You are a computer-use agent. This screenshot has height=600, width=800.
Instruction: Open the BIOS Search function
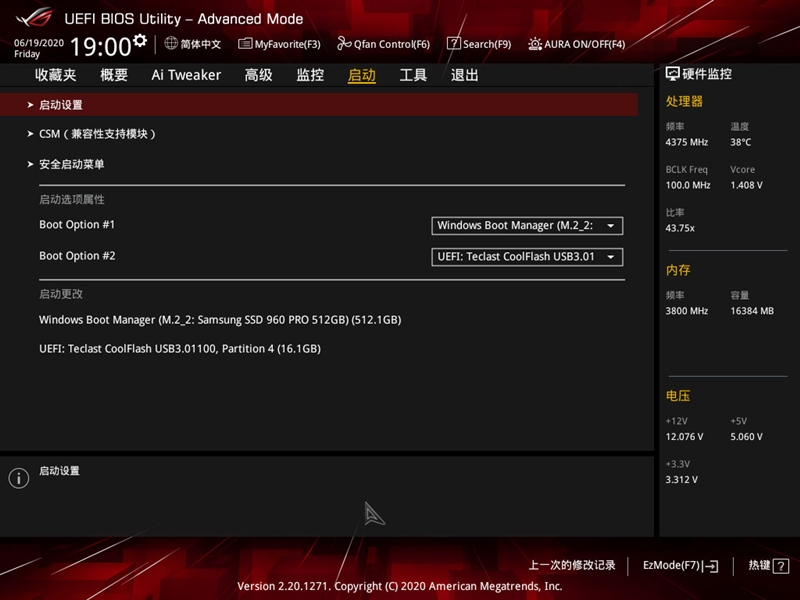(479, 44)
